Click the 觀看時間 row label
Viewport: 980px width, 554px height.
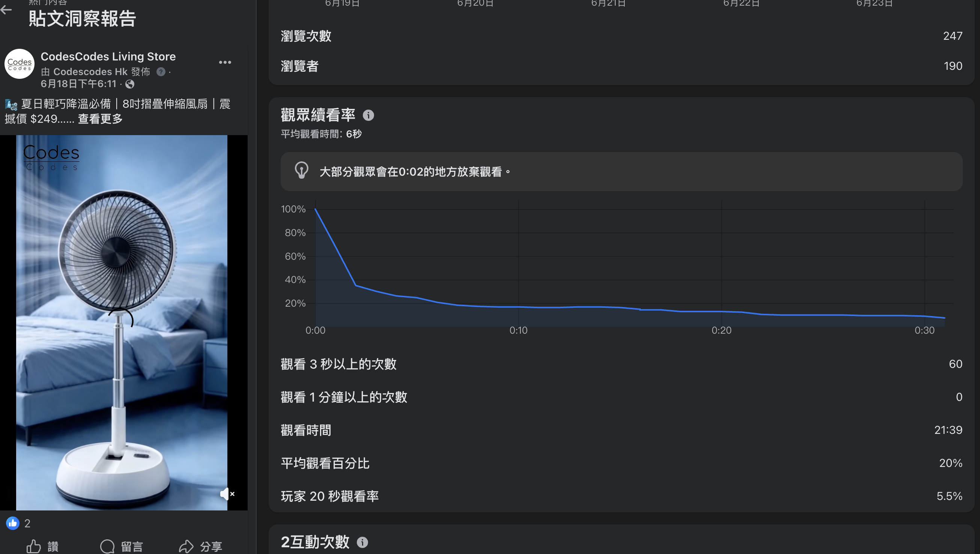(306, 431)
